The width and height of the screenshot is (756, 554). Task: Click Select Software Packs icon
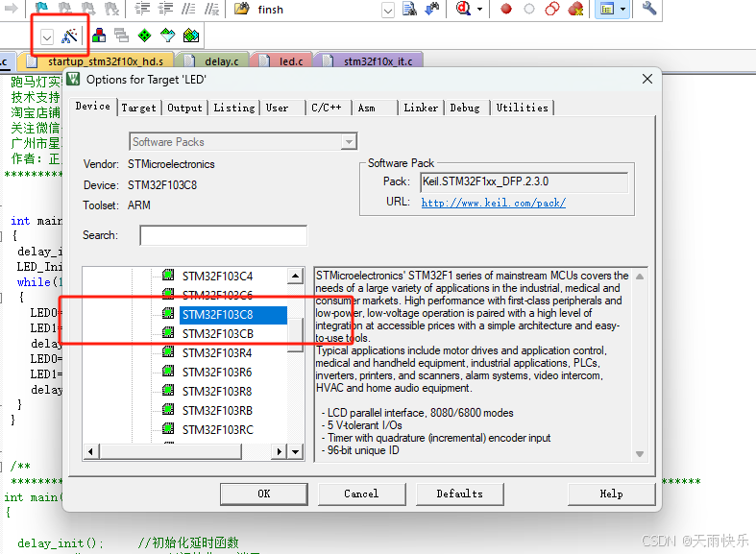tap(167, 36)
